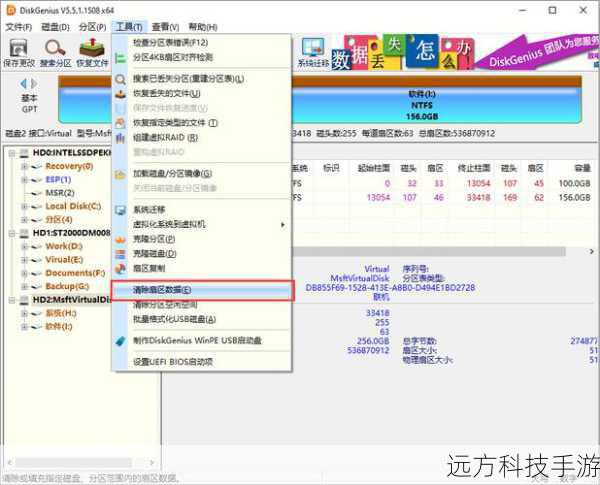Click the icon beside 恢复指定类型的文件
Screen dimensions: 600x485
tap(120, 123)
